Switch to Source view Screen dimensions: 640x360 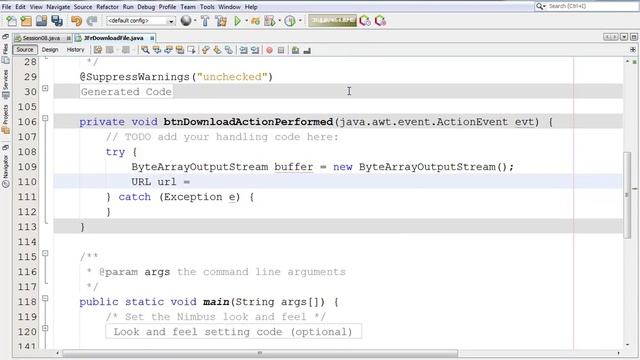[x=25, y=49]
